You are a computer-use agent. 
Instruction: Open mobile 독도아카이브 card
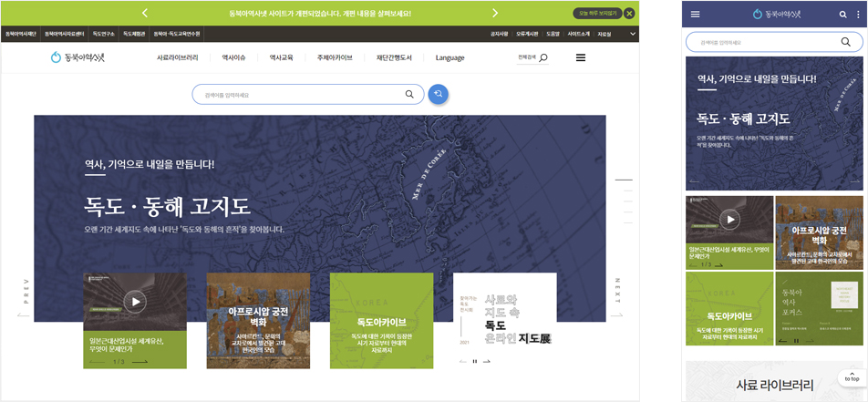point(729,308)
